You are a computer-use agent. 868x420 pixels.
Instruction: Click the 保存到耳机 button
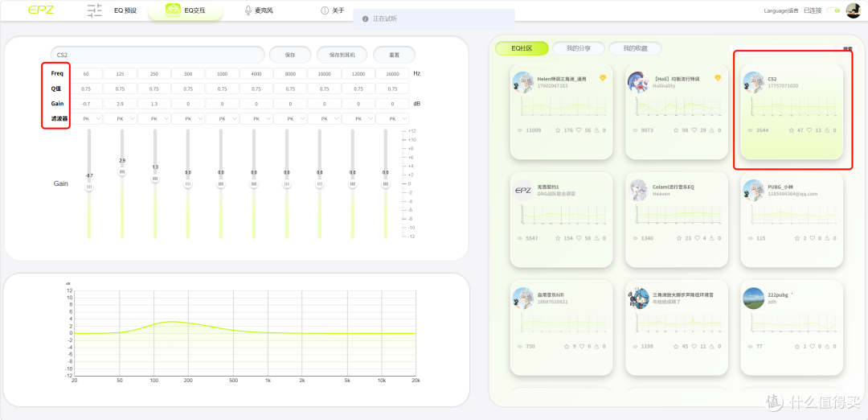coord(342,55)
